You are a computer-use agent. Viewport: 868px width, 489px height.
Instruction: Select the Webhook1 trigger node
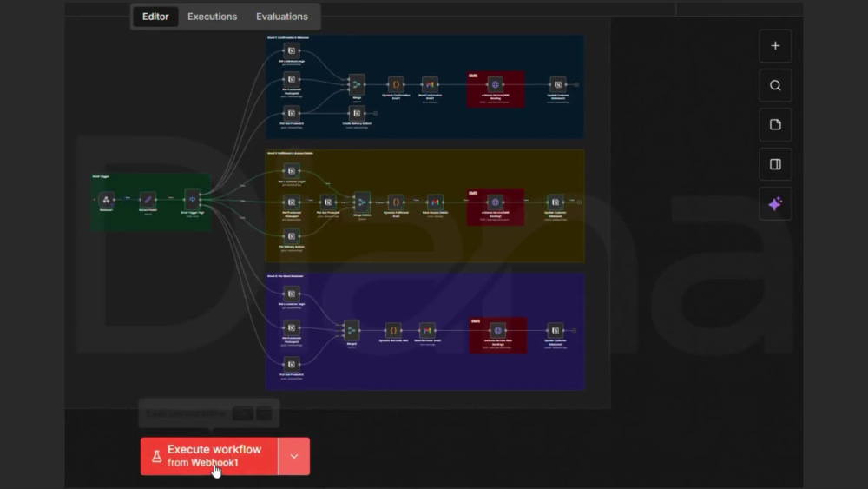coord(106,200)
